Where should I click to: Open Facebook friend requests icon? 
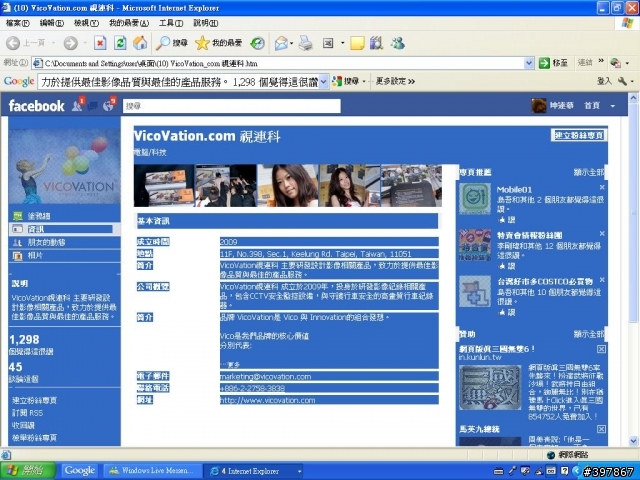78,105
